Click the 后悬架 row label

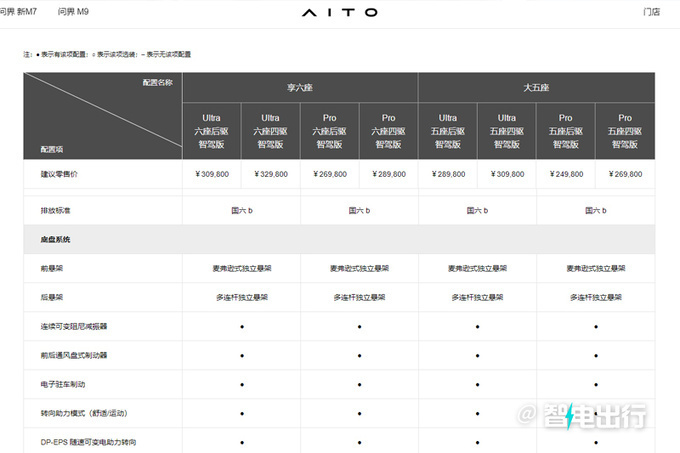(52, 297)
